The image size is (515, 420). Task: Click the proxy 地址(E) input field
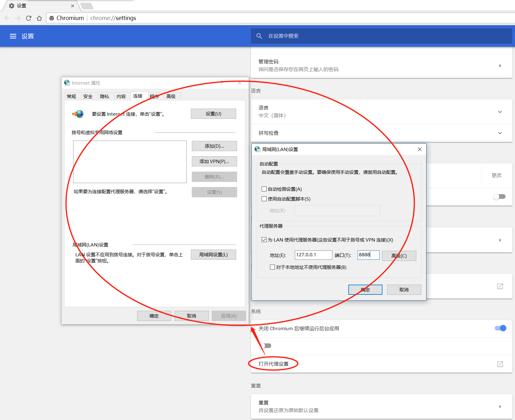(x=313, y=255)
